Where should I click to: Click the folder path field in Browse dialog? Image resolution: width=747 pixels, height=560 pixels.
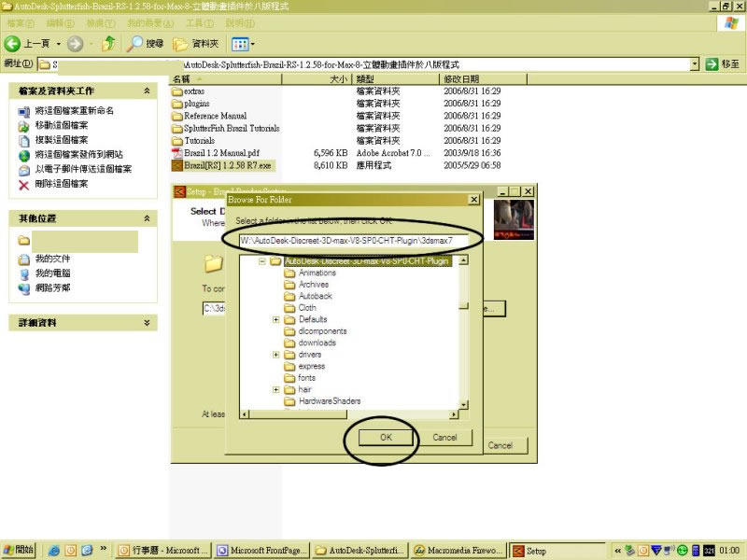point(354,241)
